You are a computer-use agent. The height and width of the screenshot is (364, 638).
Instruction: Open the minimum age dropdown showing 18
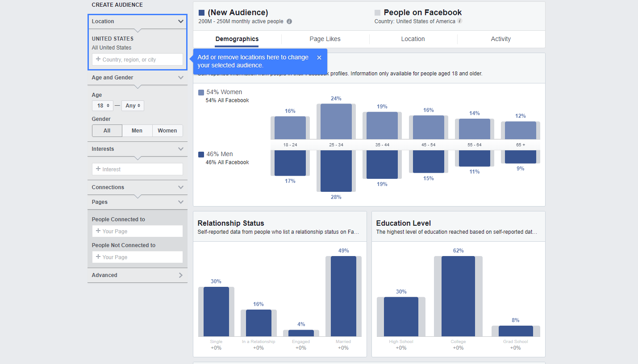point(103,106)
